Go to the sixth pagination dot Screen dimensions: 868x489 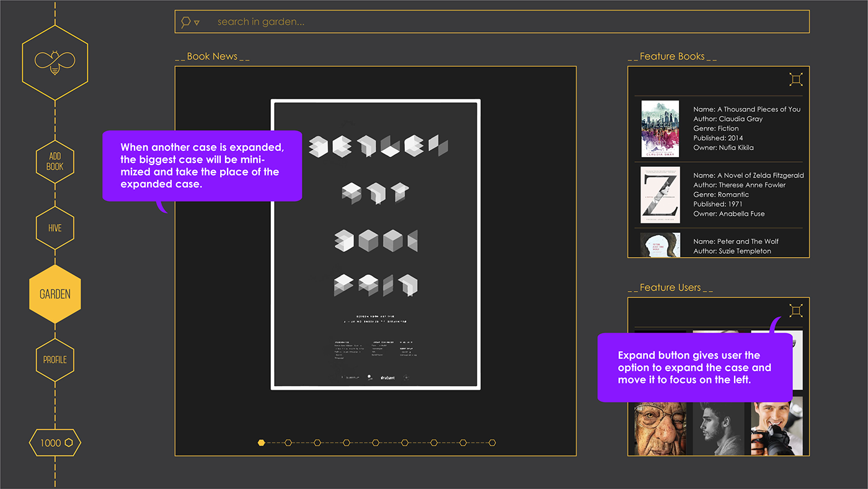tap(405, 442)
